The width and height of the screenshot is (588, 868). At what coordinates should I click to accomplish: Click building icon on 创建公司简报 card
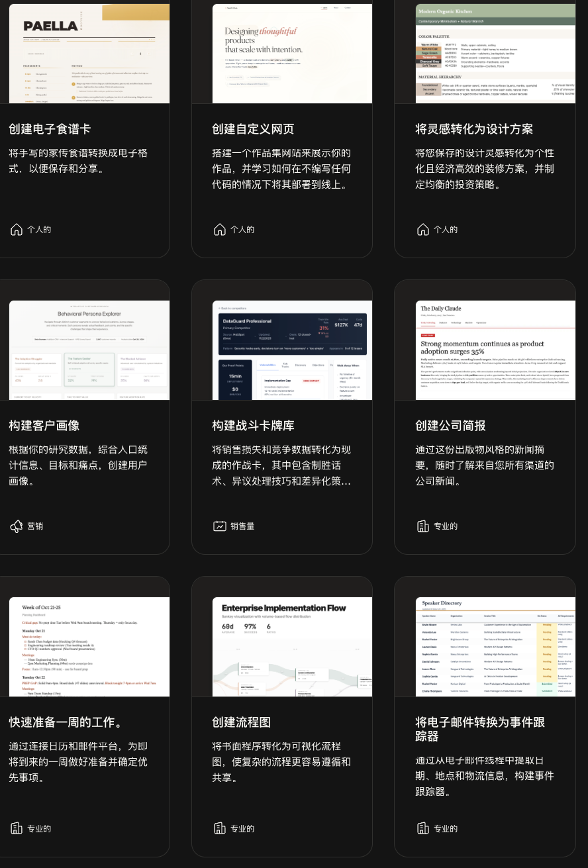click(423, 526)
